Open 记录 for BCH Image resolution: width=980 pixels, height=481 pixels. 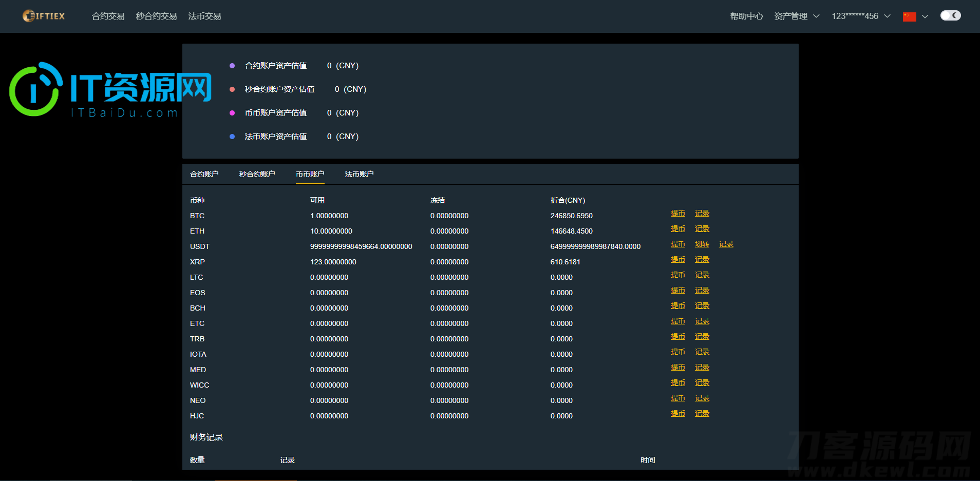702,306
